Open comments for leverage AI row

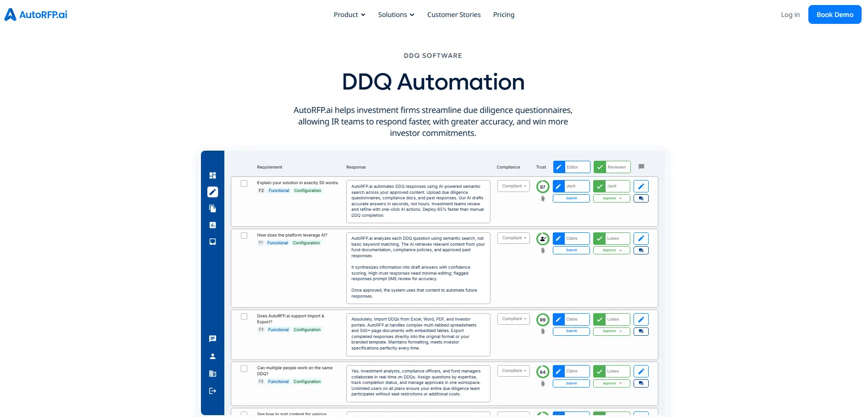coord(641,250)
